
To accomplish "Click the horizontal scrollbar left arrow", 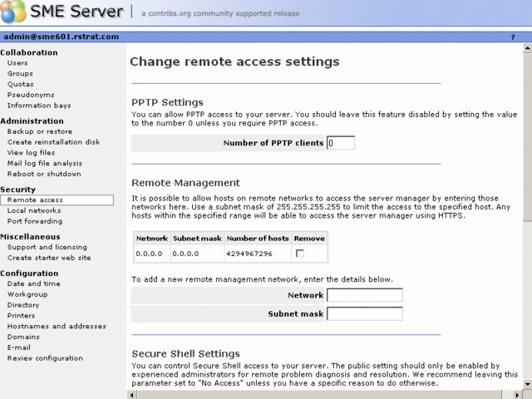I will [132, 395].
